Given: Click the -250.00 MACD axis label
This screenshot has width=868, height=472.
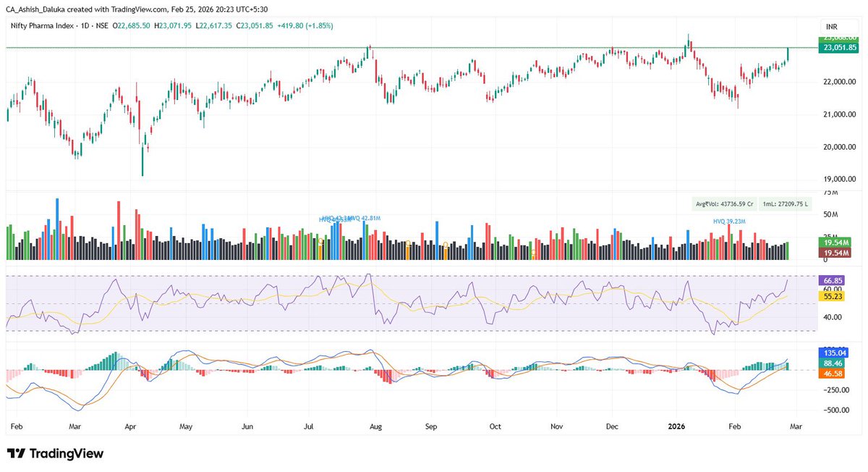Looking at the screenshot, I should (835, 389).
